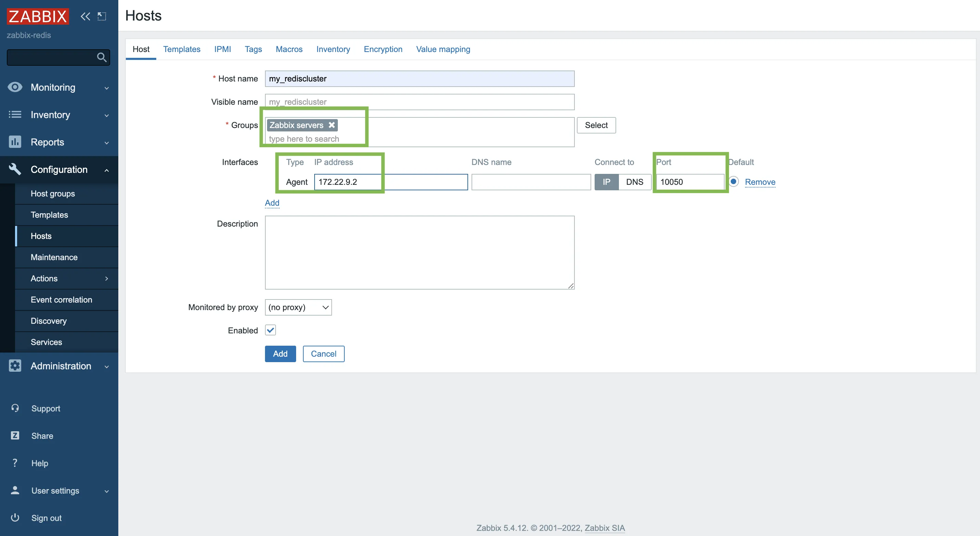The height and width of the screenshot is (536, 980).
Task: Click into the Description text area
Action: (419, 252)
